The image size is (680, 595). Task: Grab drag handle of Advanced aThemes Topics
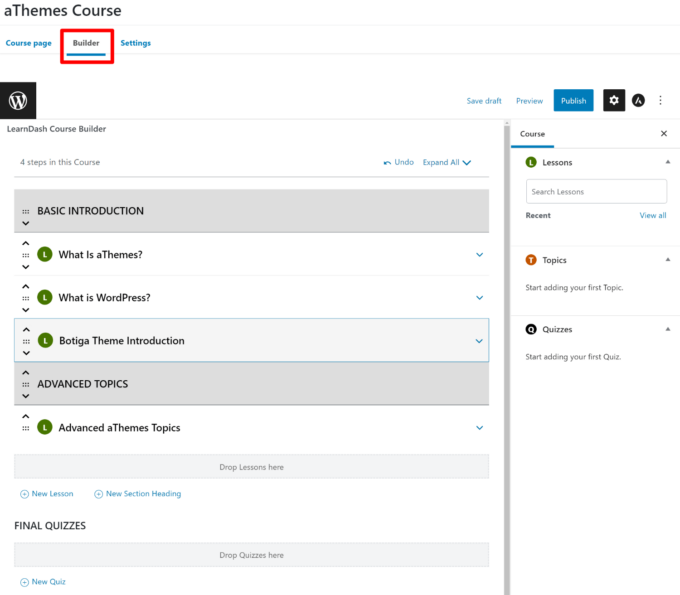[26, 428]
